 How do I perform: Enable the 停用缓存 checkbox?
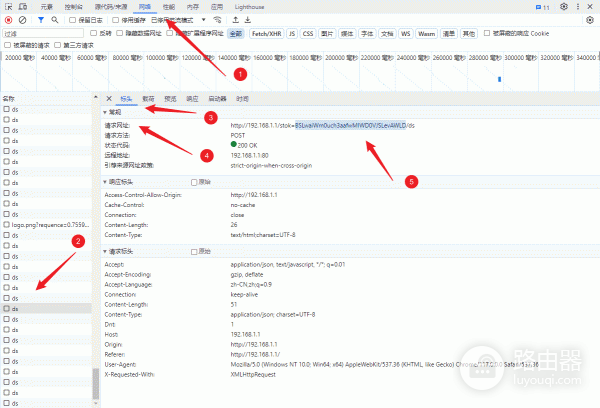116,20
